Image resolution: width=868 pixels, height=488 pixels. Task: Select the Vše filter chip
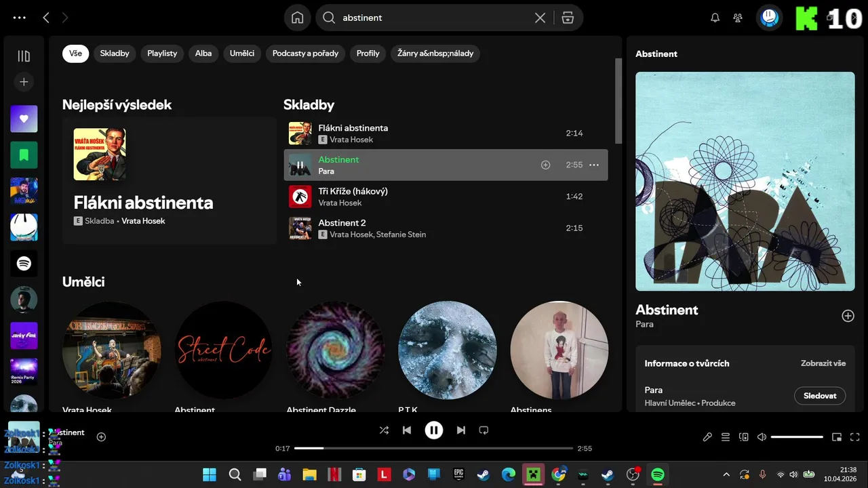[x=75, y=54]
